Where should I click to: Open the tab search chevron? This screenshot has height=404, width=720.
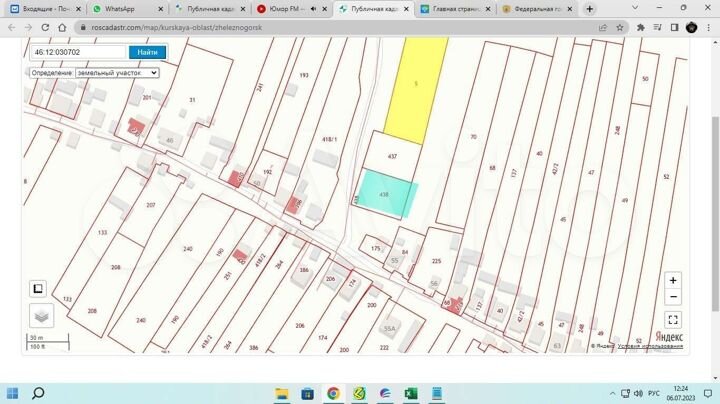coord(635,8)
